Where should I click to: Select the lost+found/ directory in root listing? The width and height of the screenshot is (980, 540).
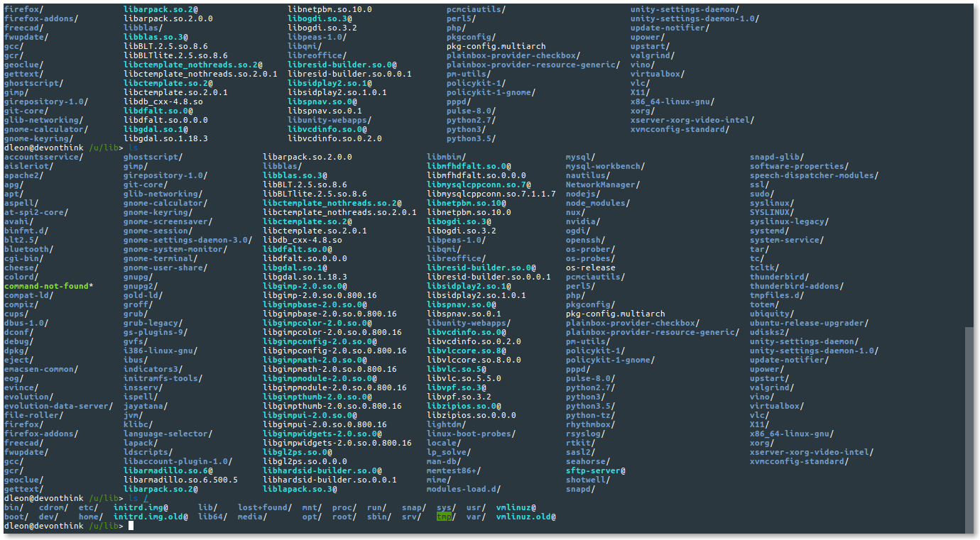266,507
